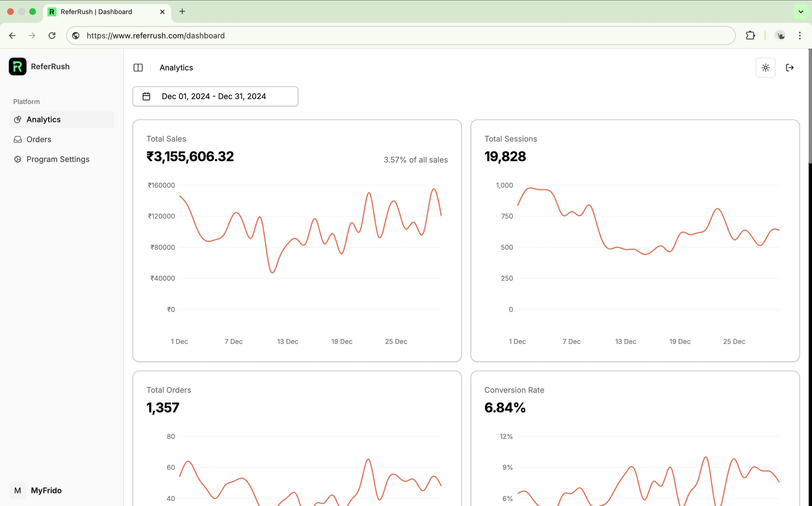Click the Total Orders card title
Screen dimensions: 812x506
click(169, 390)
